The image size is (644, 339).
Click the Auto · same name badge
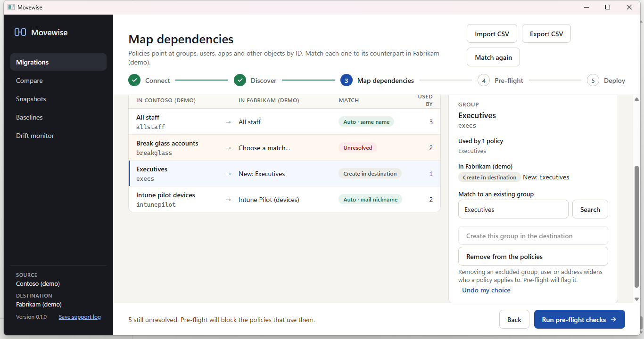[366, 122]
